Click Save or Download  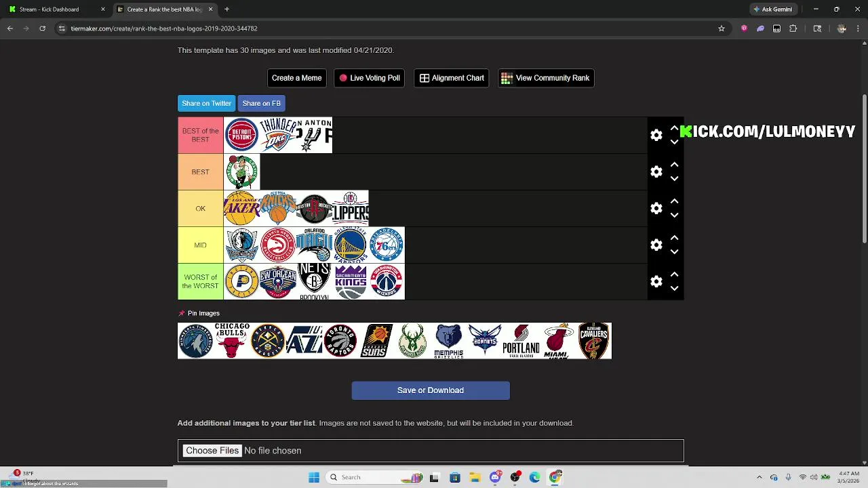(x=431, y=390)
